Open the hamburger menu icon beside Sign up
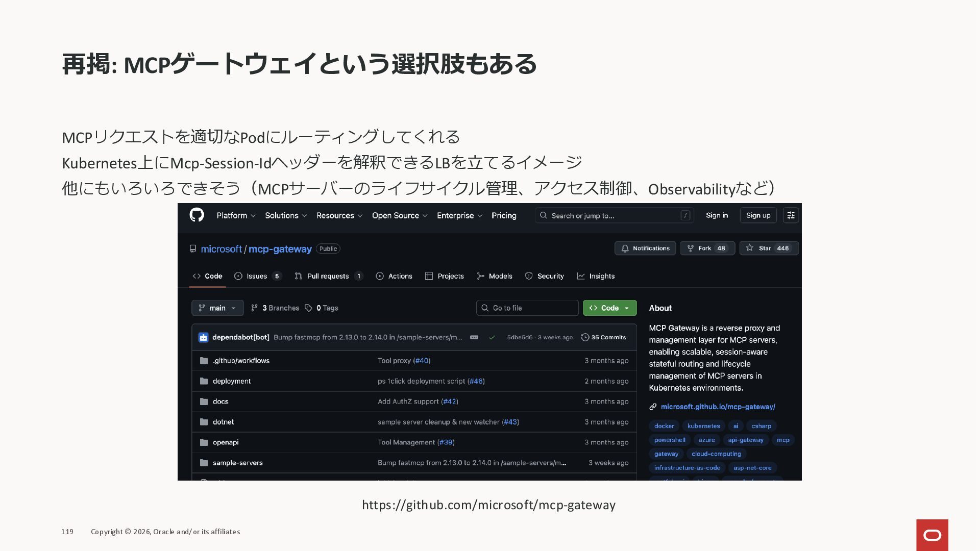The width and height of the screenshot is (980, 551). 791,215
